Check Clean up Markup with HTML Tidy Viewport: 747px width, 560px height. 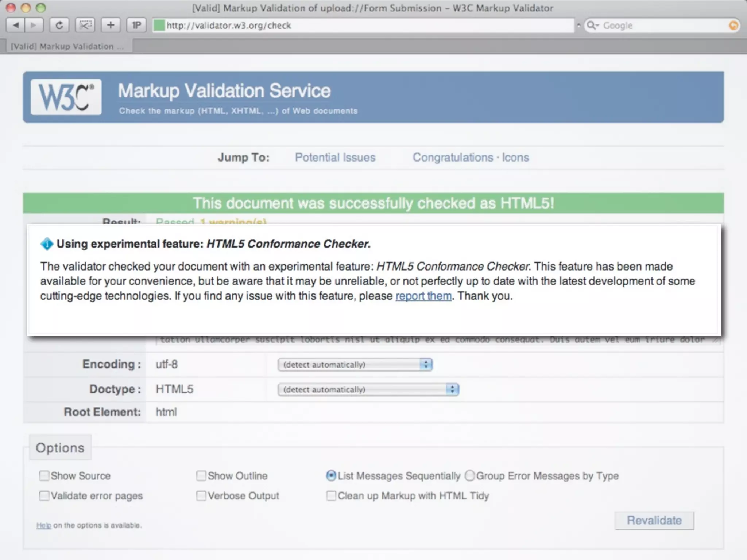click(331, 496)
